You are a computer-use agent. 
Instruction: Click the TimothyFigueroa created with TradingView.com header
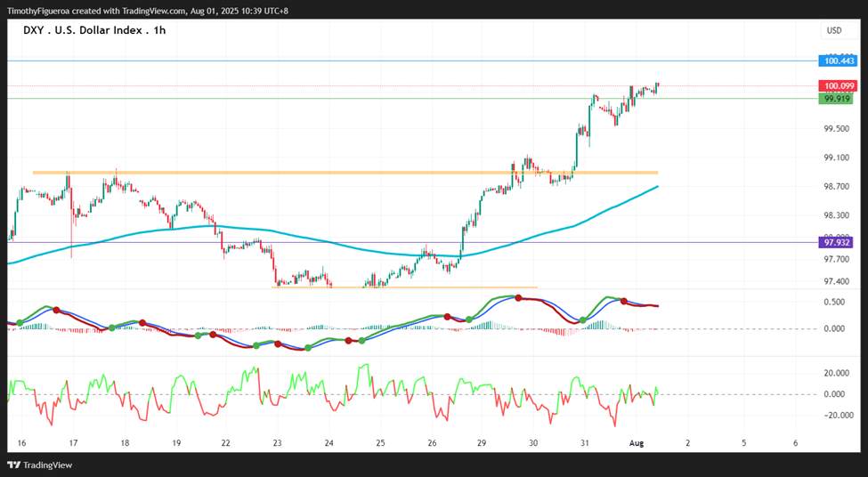(147, 11)
